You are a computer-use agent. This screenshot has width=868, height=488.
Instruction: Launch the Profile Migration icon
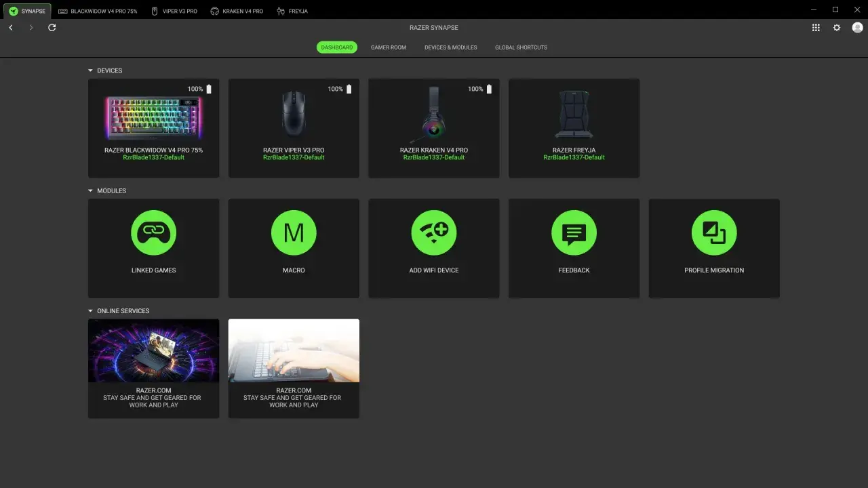point(714,233)
